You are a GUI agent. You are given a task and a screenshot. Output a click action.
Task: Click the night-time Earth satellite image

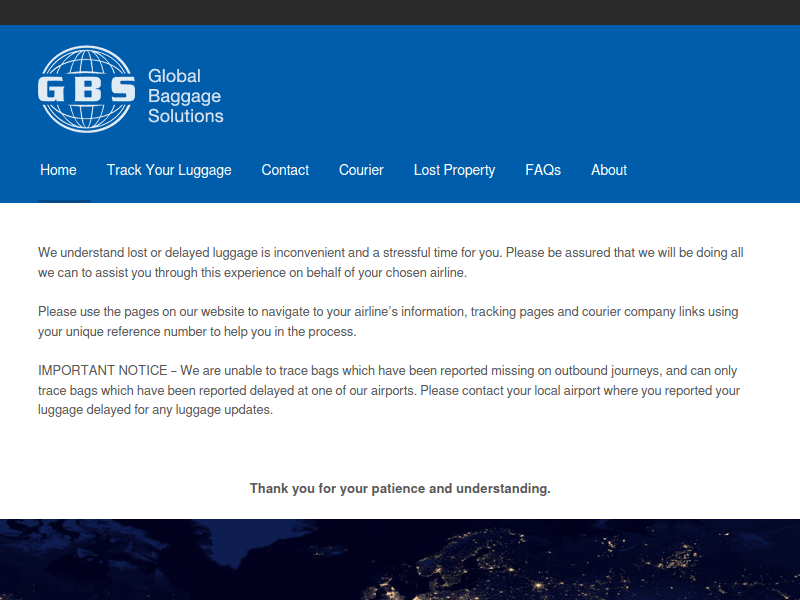(x=400, y=559)
